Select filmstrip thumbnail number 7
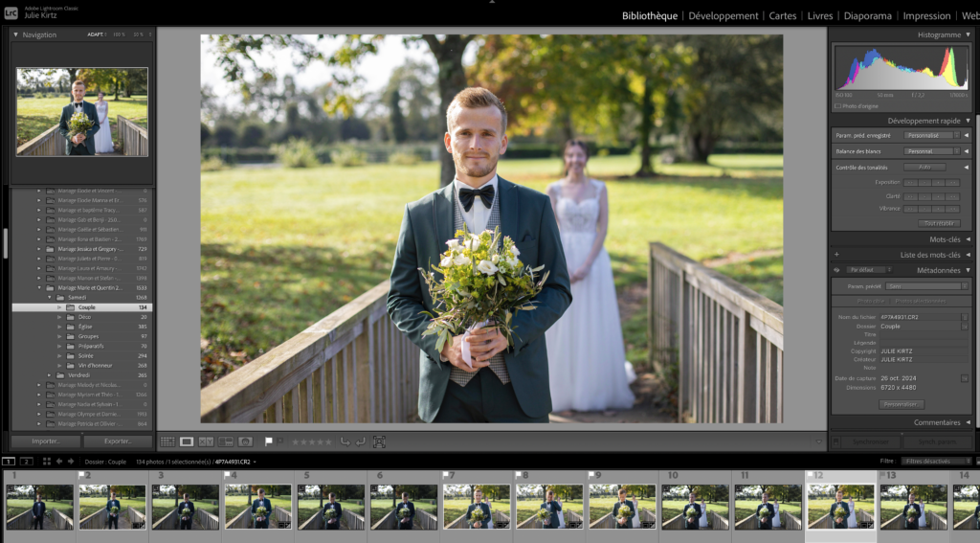980x543 pixels. point(477,507)
